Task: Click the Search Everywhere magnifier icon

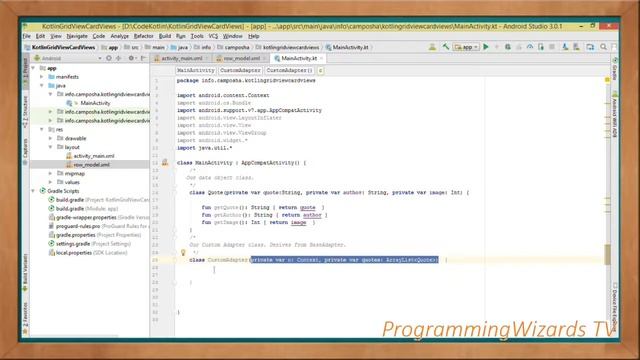Action: pos(603,47)
